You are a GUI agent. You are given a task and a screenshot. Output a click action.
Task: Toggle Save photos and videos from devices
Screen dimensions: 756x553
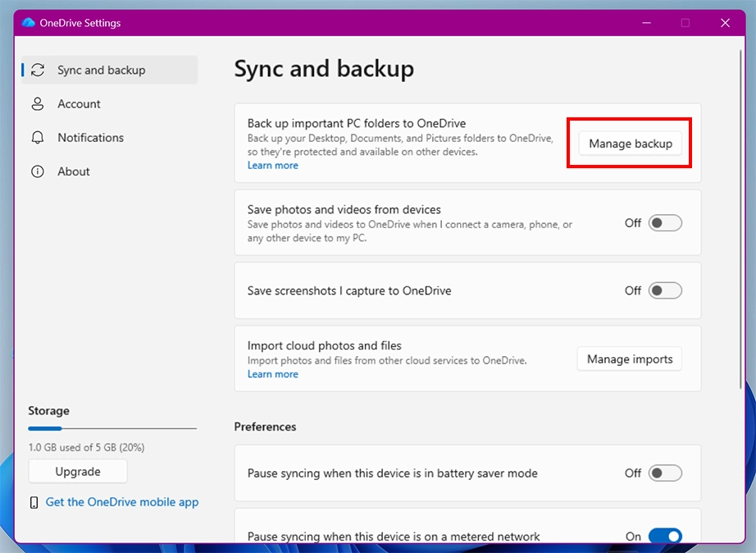(665, 223)
